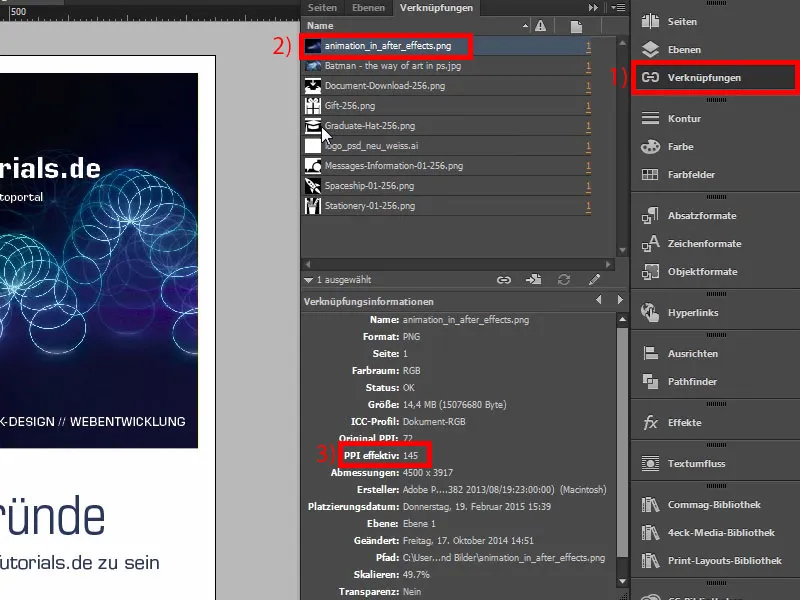Click the links list scroll-up arrow
The width and height of the screenshot is (800, 600).
click(622, 43)
